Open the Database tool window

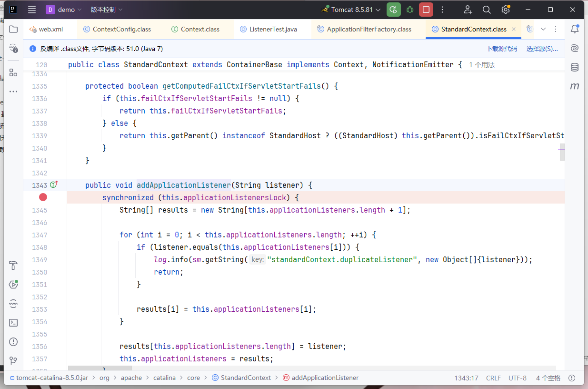coord(575,67)
